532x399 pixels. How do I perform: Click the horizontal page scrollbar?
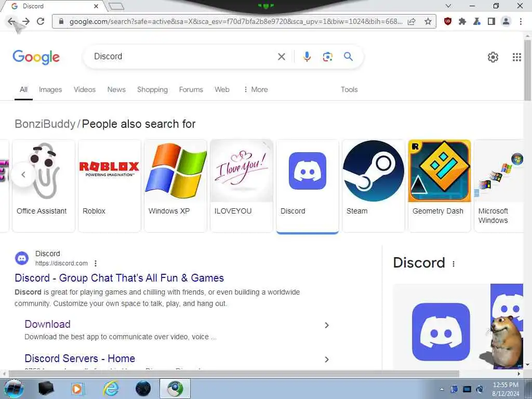234,374
